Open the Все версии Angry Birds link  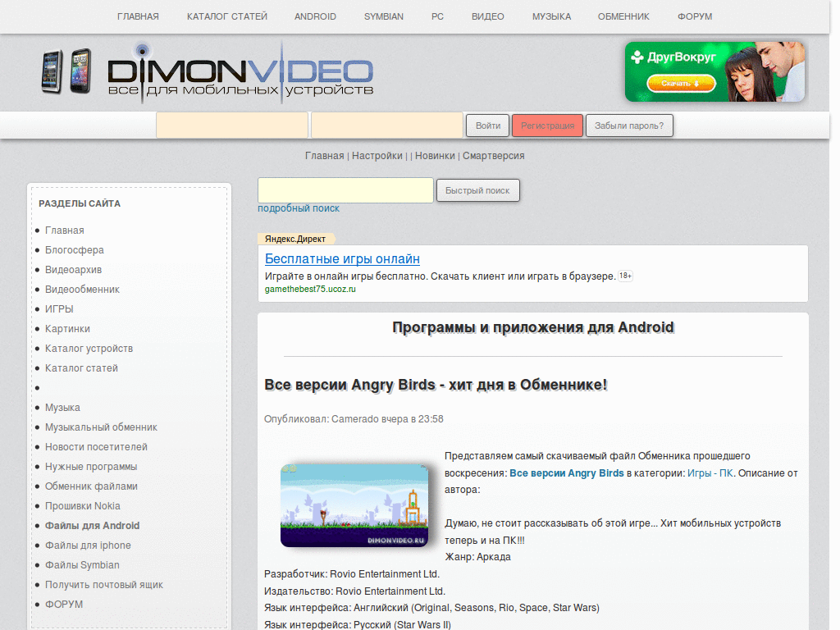(x=567, y=473)
